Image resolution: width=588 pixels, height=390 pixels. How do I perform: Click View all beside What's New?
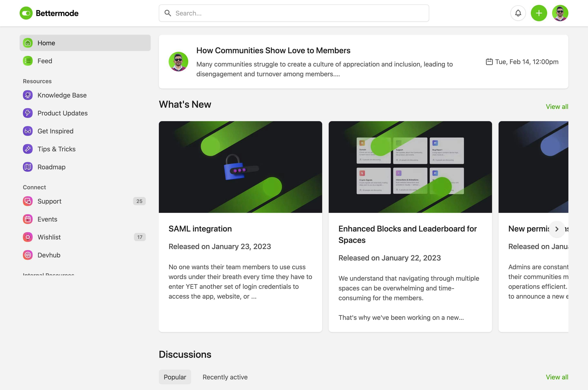[557, 107]
